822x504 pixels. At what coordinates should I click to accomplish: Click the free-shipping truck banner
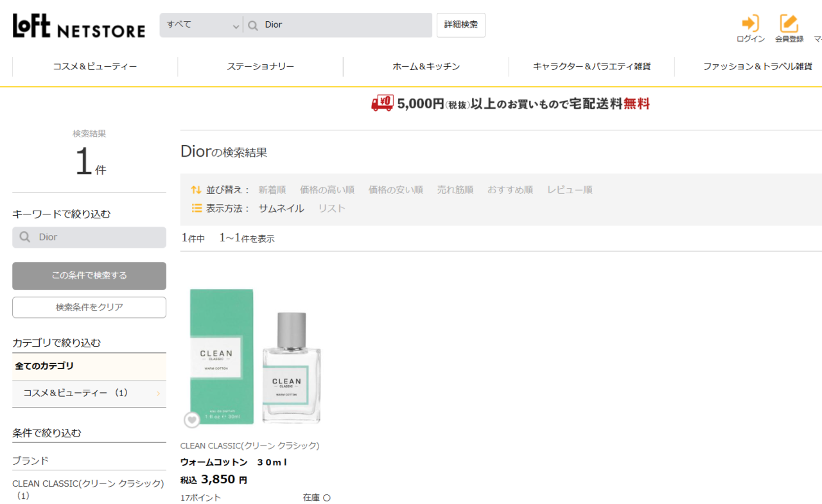point(511,103)
